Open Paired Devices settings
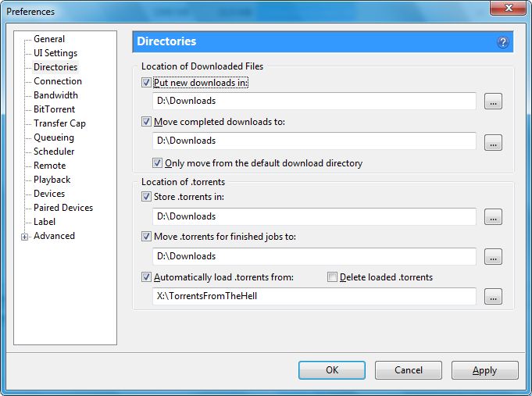This screenshot has width=532, height=396. point(62,208)
